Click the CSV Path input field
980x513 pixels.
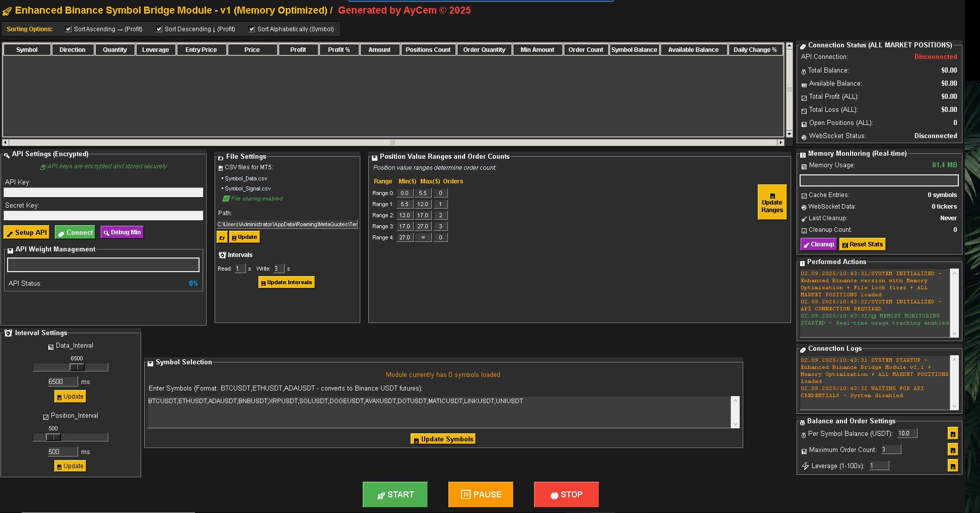[x=287, y=224]
